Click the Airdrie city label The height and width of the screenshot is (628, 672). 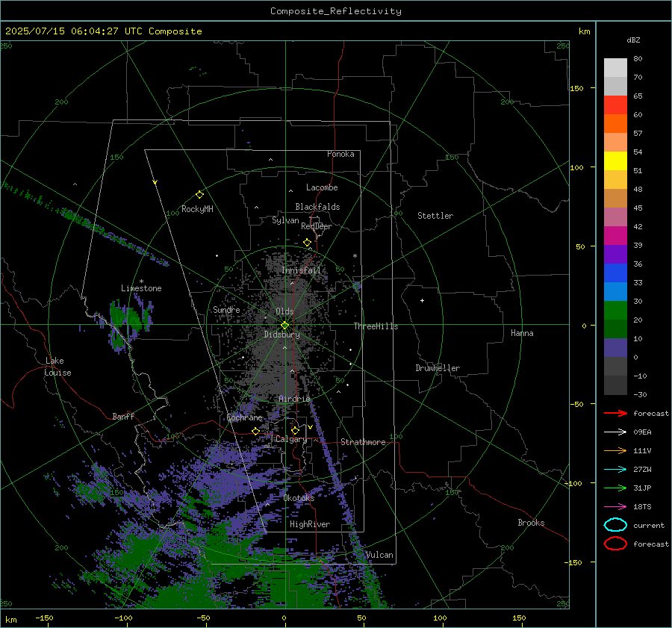click(x=294, y=399)
